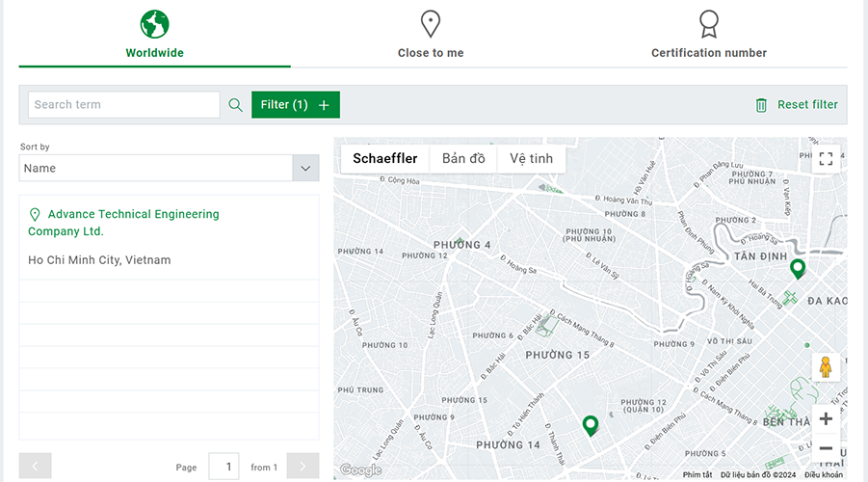Click the Reset filter link
The width and height of the screenshot is (868, 482).
[x=807, y=105]
